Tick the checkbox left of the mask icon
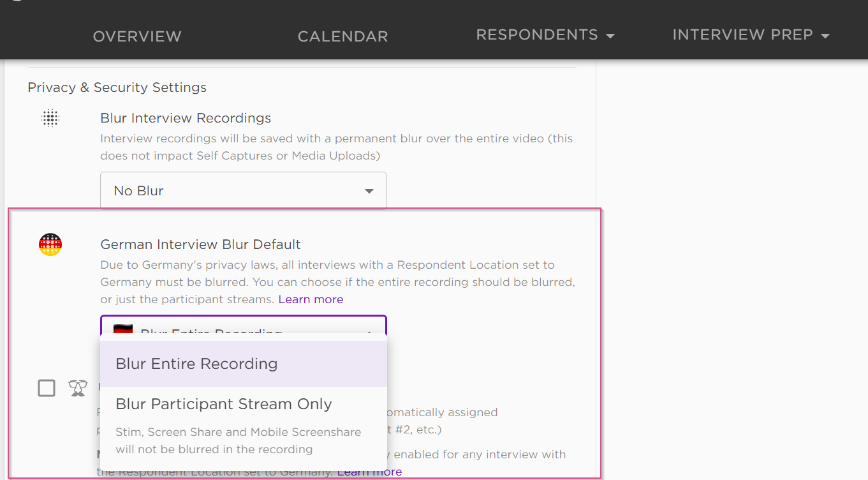Viewport: 868px width, 480px height. pos(47,388)
